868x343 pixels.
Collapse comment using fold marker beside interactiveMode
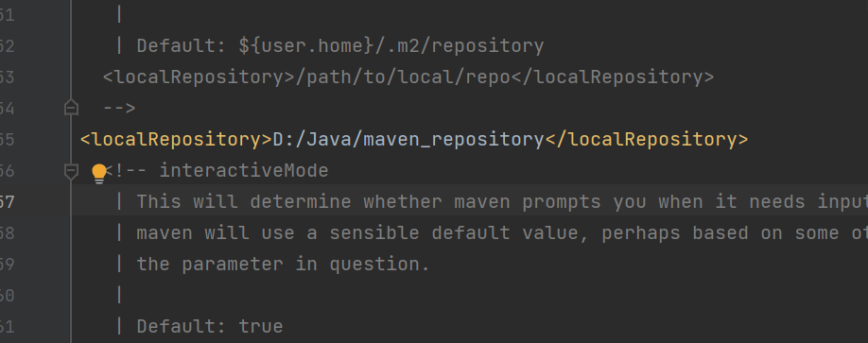point(71,172)
